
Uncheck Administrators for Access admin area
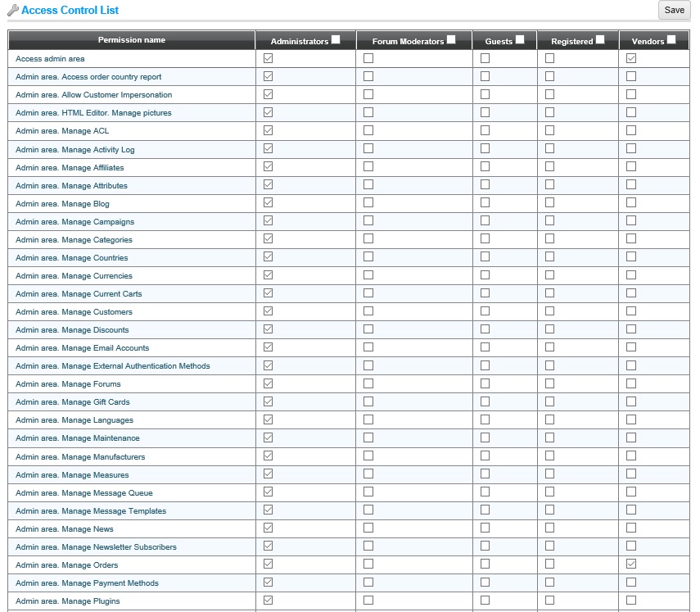(268, 58)
